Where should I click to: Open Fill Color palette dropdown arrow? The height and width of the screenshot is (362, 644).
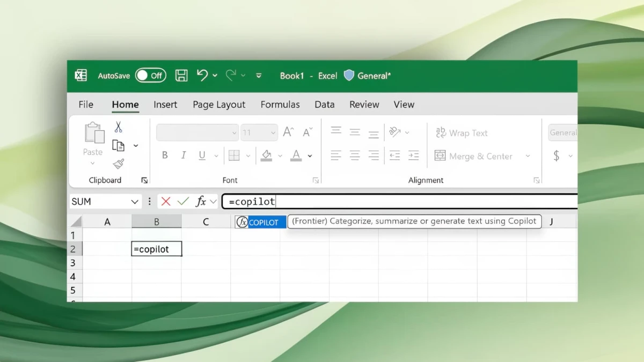[280, 156]
